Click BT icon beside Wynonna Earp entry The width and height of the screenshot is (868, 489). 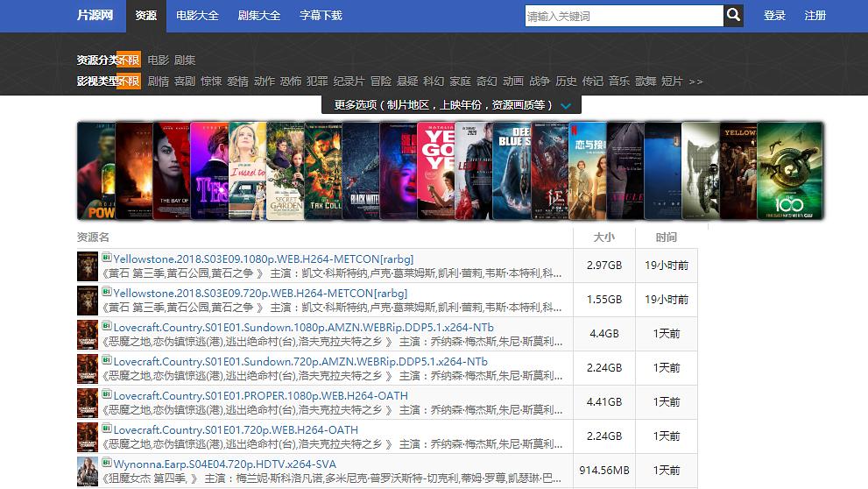[107, 463]
